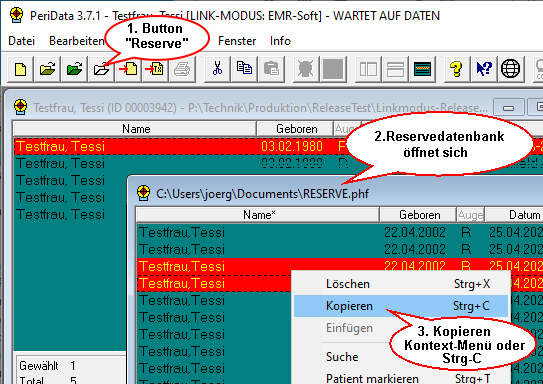543x384 pixels.
Task: Click the horizontal split window layout icon
Action: tap(395, 69)
